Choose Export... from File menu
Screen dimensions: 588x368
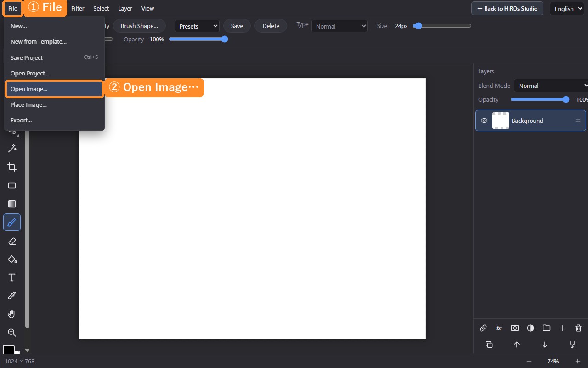click(54, 121)
